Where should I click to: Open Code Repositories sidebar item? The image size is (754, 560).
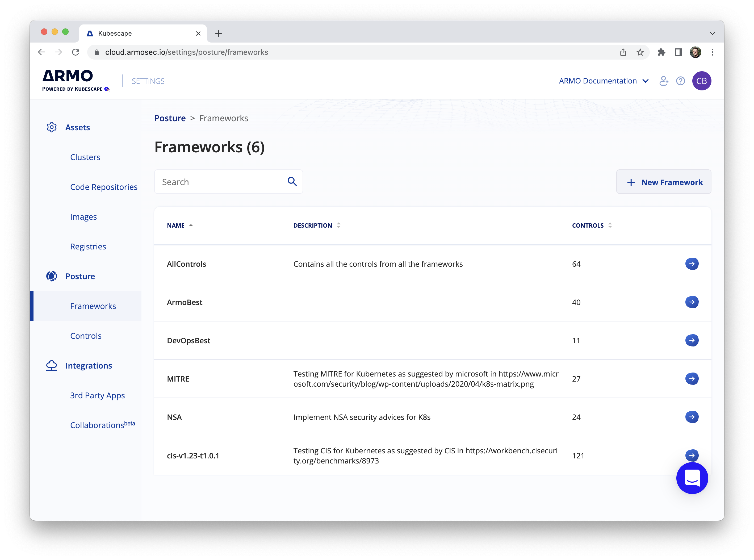point(104,187)
